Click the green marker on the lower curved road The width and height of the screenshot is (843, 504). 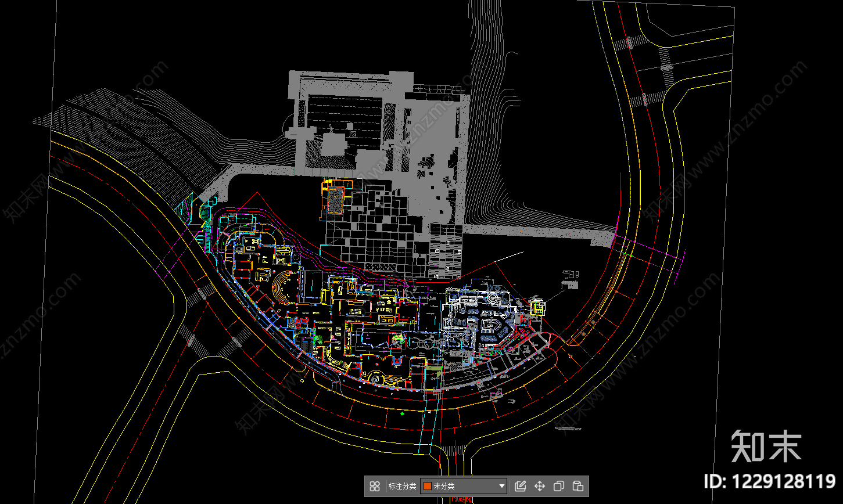pyautogui.click(x=403, y=415)
